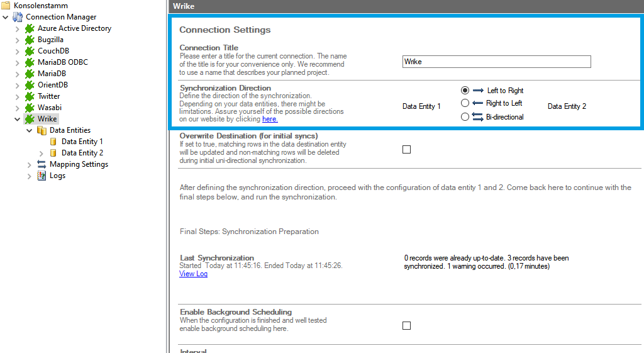This screenshot has width=644, height=353.
Task: Click the Logs icon in tree
Action: pos(42,176)
